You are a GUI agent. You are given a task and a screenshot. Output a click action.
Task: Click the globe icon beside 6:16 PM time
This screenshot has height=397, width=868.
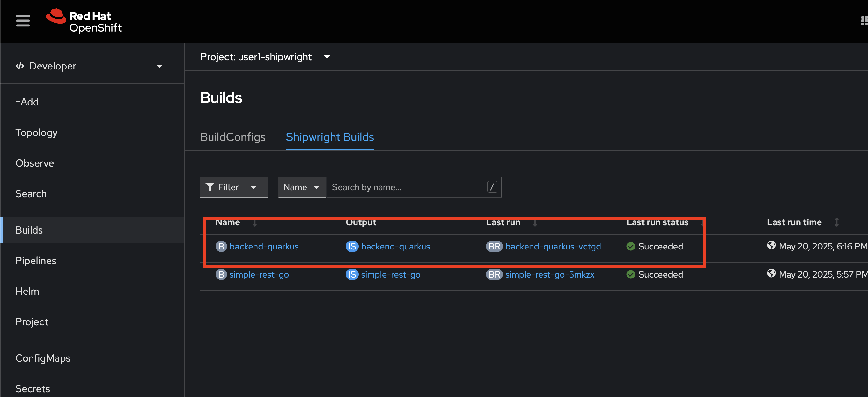(x=771, y=245)
